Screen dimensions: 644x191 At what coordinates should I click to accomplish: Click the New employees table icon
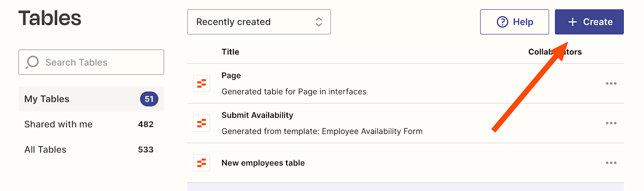click(201, 162)
